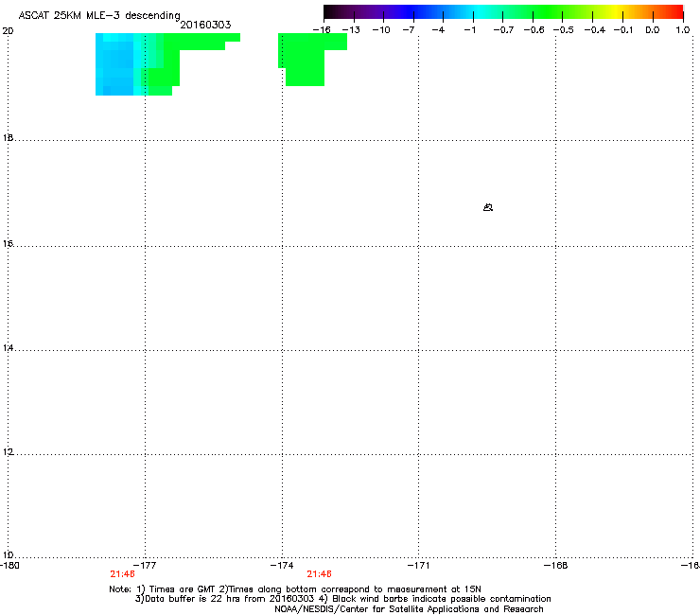Viewport: 700px width, 615px height.
Task: Click the '-0.4' label on the color scale
Action: point(594,30)
